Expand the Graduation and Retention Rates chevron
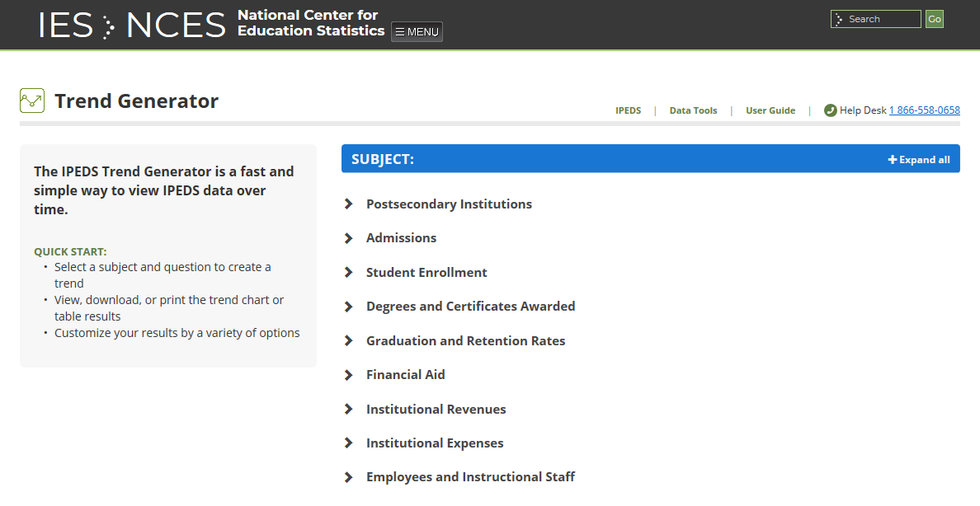The image size is (980, 506). (x=349, y=340)
